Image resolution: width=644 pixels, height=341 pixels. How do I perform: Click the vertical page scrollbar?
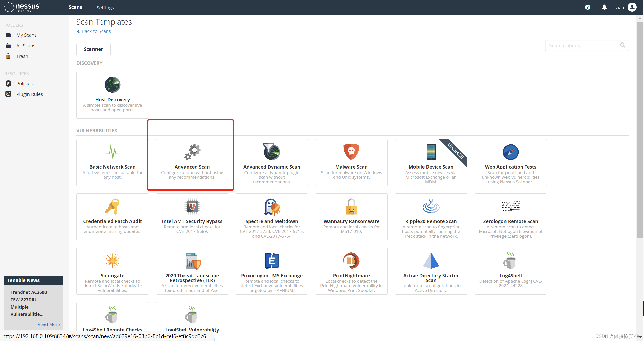point(640,126)
